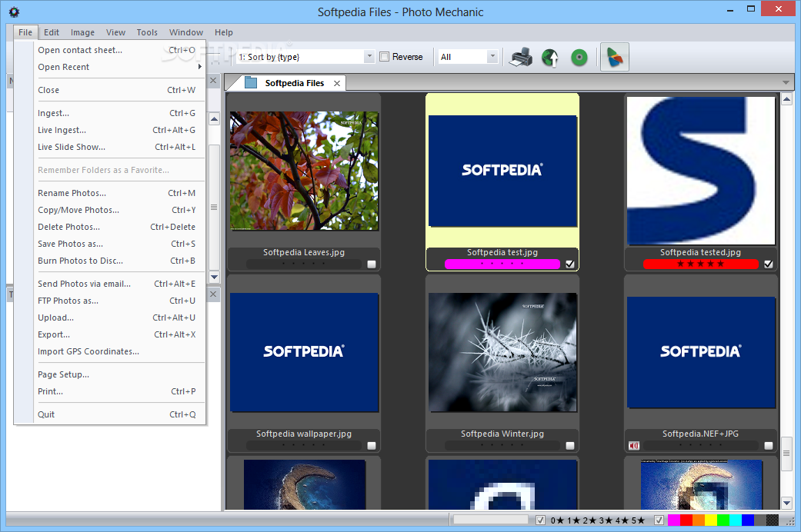Choose Quit from the File menu
Viewport: 801px width, 532px height.
119,414
